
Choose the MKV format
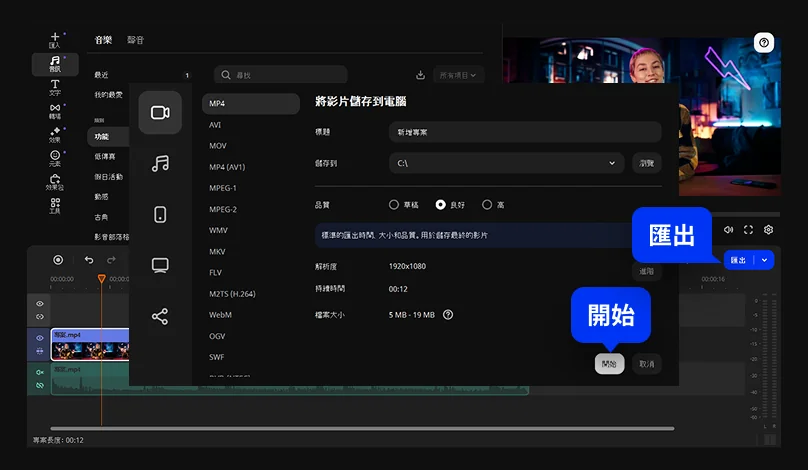click(217, 251)
